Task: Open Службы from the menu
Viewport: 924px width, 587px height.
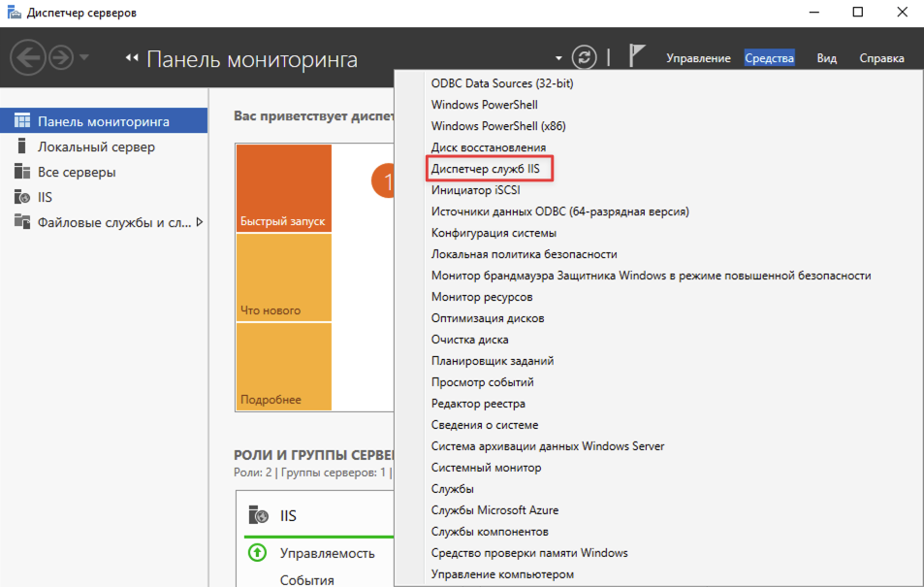Action: pyautogui.click(x=453, y=488)
